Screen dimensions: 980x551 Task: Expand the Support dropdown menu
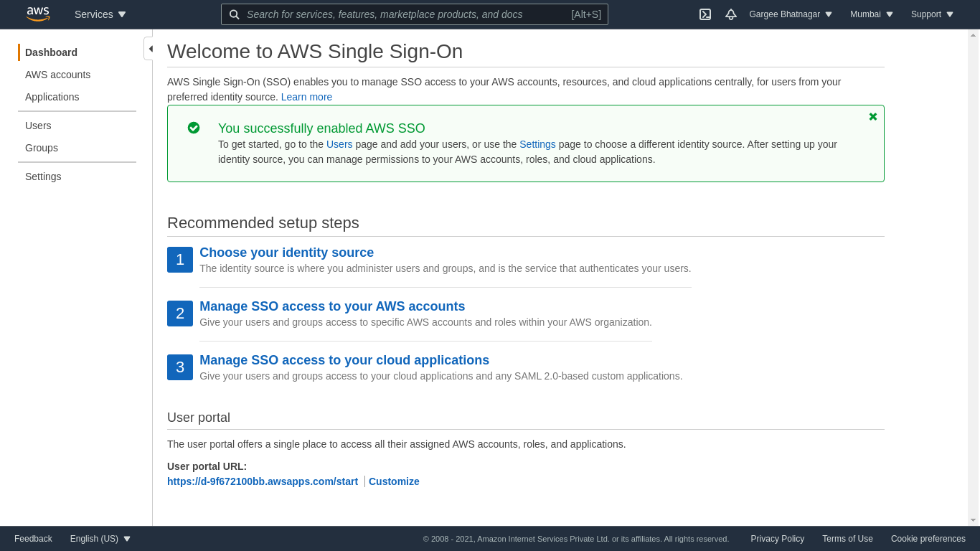point(932,14)
